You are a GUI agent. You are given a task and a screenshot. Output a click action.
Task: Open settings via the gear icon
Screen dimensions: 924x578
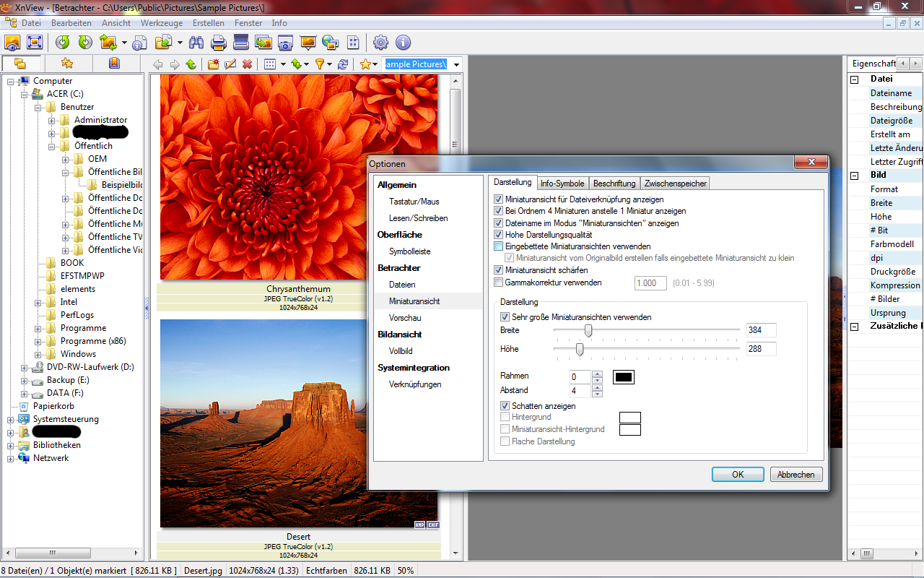pos(380,43)
